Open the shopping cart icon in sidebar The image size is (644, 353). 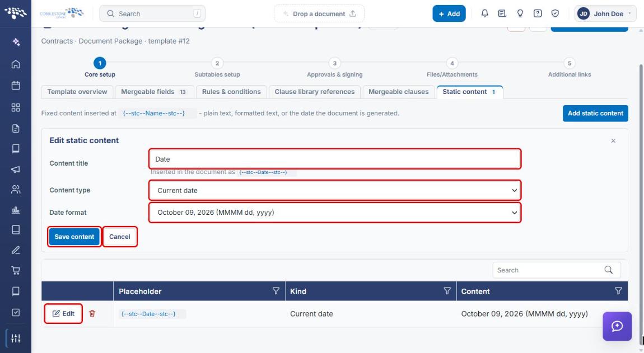coord(16,270)
